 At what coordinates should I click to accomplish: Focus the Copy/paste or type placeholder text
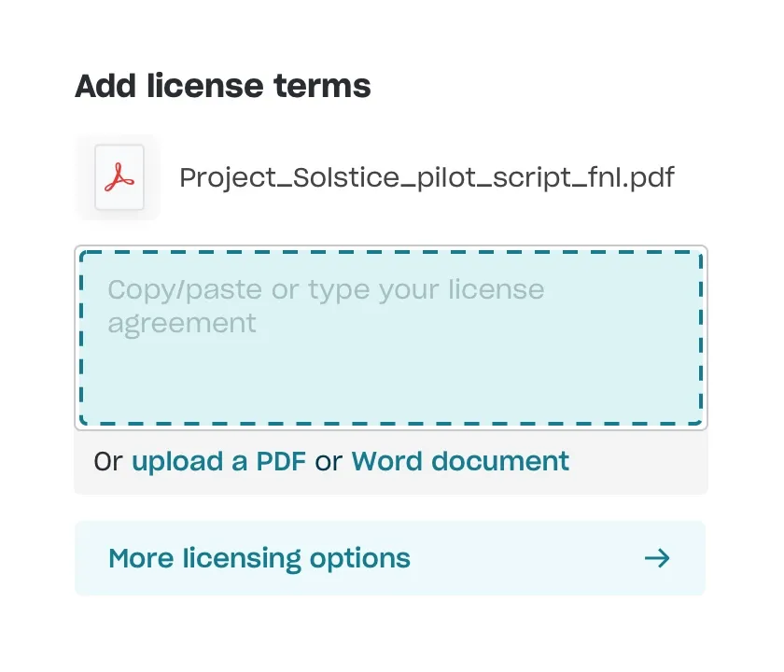point(325,289)
